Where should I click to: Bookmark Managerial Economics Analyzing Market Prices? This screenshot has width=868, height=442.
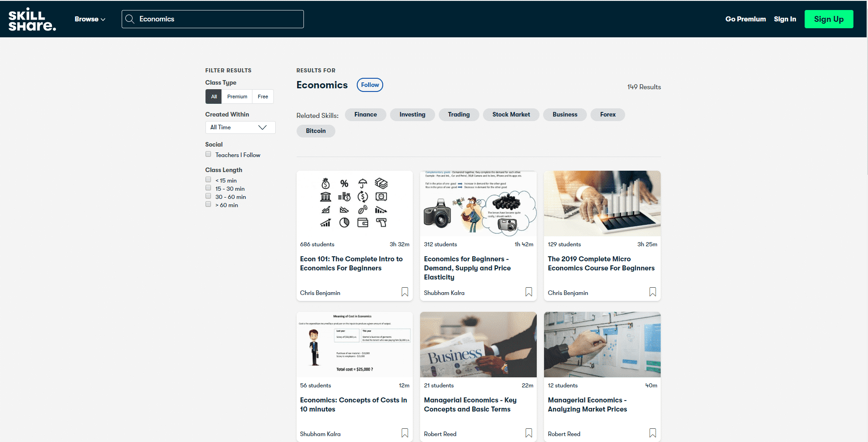[652, 433]
